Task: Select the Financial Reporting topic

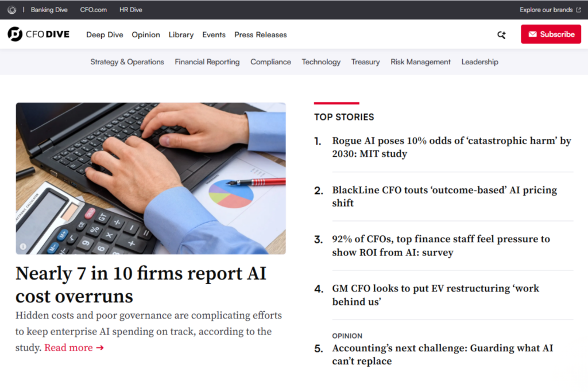Action: click(x=207, y=62)
